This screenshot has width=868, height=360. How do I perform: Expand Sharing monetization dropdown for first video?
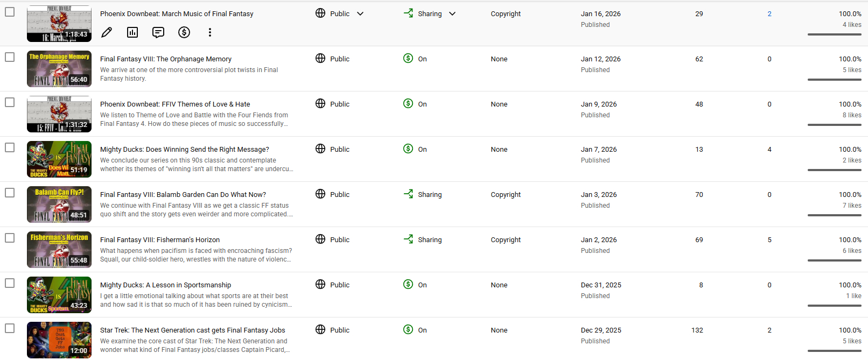[x=452, y=14]
